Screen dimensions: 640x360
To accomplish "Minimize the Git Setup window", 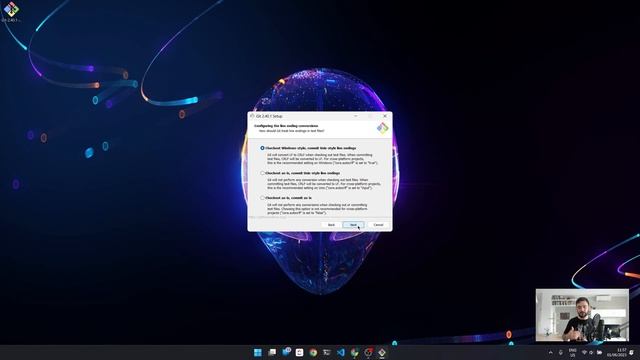I will pyautogui.click(x=356, y=116).
